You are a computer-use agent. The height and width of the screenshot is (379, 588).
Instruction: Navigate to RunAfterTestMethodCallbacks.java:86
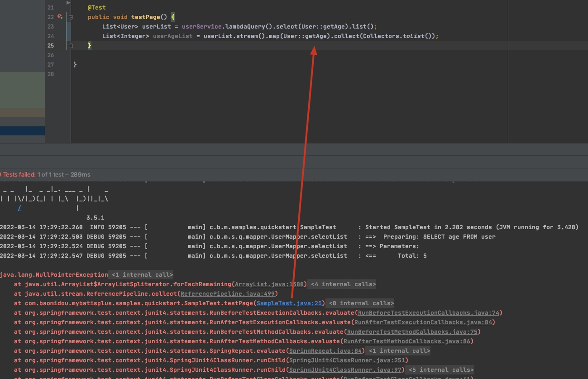pyautogui.click(x=408, y=341)
